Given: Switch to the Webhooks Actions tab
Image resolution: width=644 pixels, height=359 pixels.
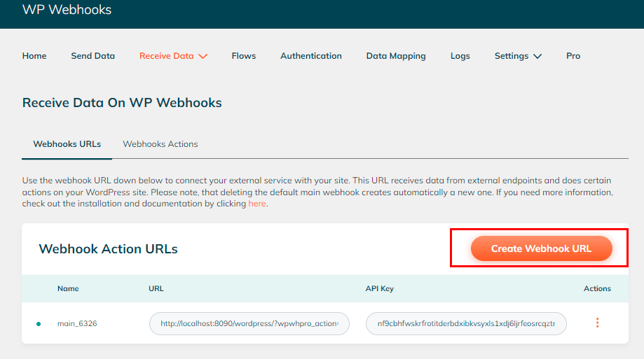Looking at the screenshot, I should (x=160, y=144).
